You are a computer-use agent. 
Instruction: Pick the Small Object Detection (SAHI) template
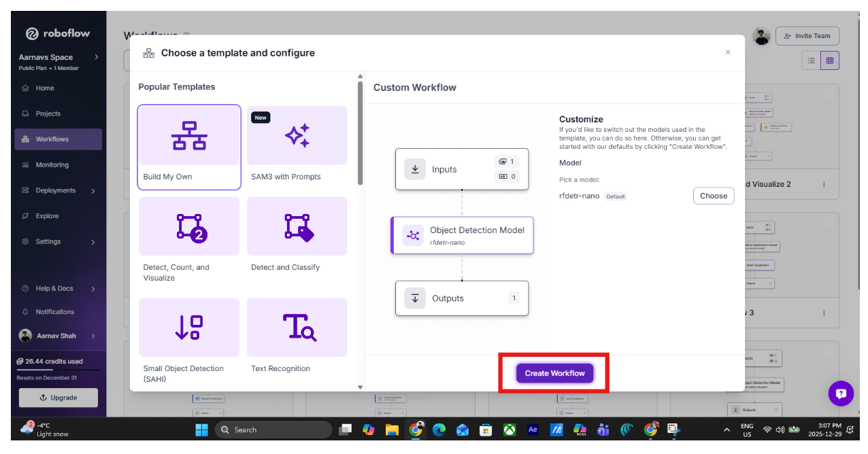pyautogui.click(x=189, y=343)
